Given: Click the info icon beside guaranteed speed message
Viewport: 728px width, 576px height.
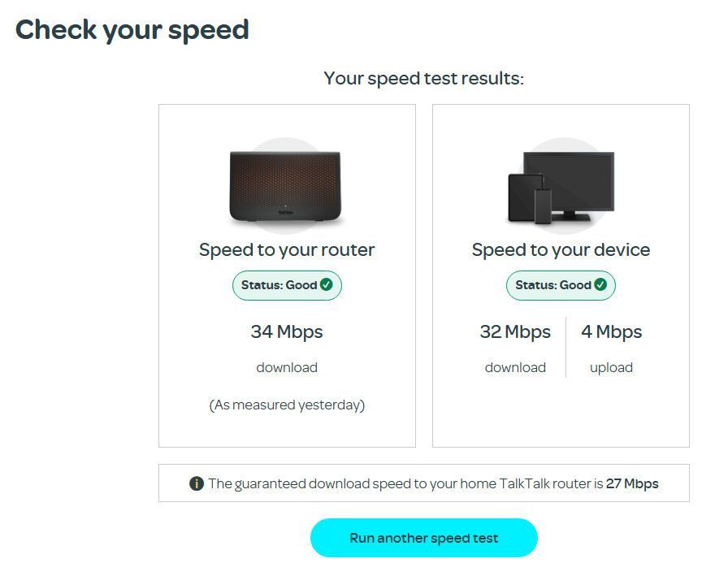Looking at the screenshot, I should (195, 483).
